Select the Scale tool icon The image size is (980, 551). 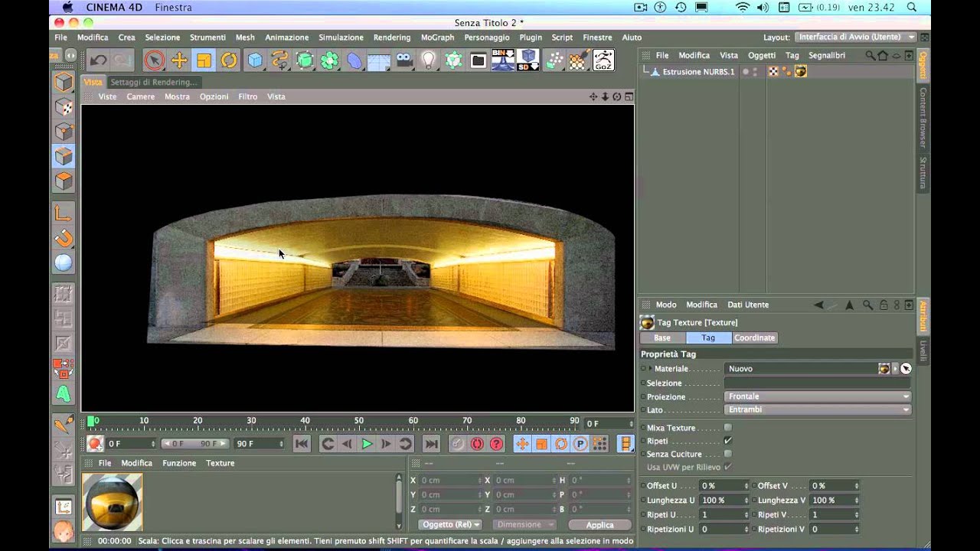pos(204,60)
